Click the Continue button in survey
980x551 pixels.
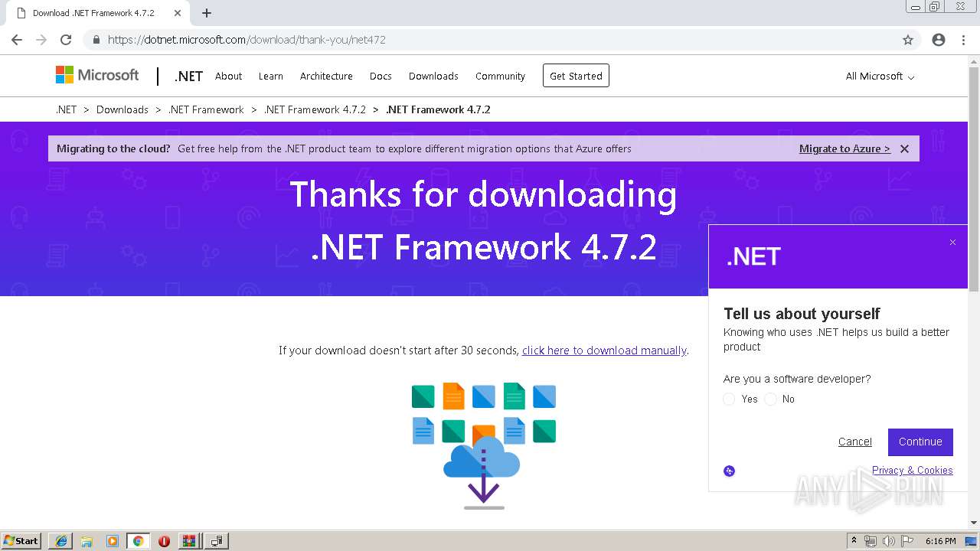coord(920,442)
